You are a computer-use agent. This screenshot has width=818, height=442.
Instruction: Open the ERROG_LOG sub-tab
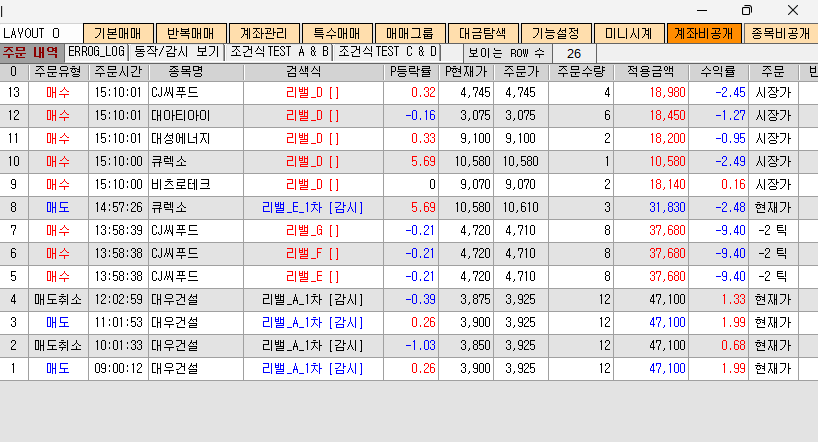point(97,53)
